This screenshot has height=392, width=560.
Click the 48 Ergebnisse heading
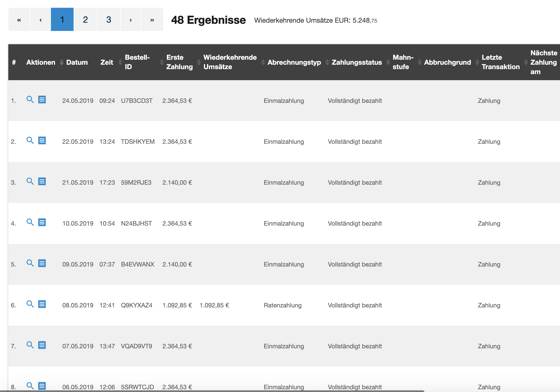point(208,20)
